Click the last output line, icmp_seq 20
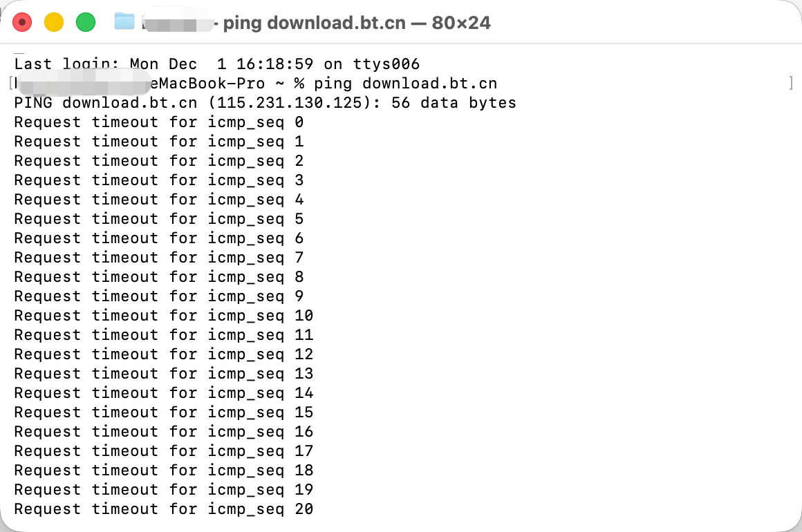The width and height of the screenshot is (802, 532). [163, 509]
